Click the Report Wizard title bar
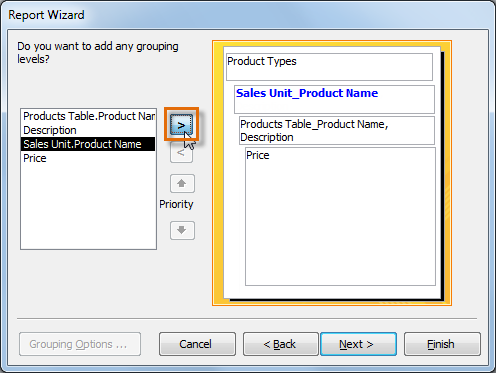 (x=248, y=15)
